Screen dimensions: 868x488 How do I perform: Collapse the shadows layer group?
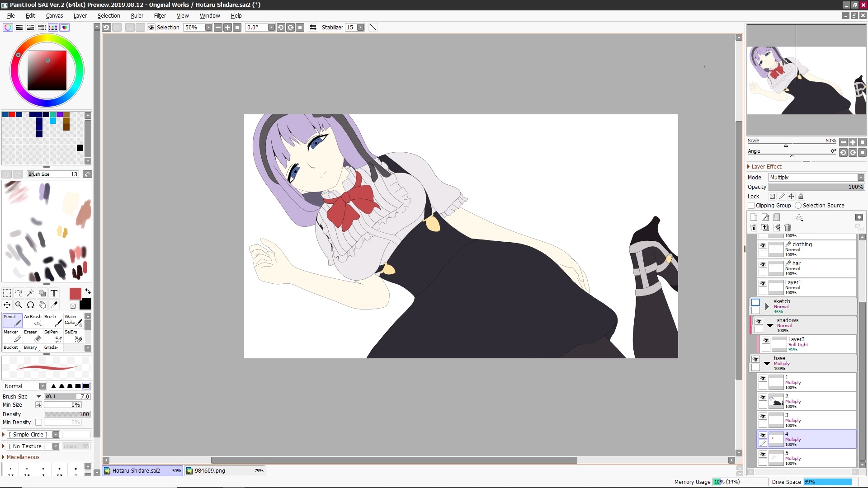(x=770, y=325)
